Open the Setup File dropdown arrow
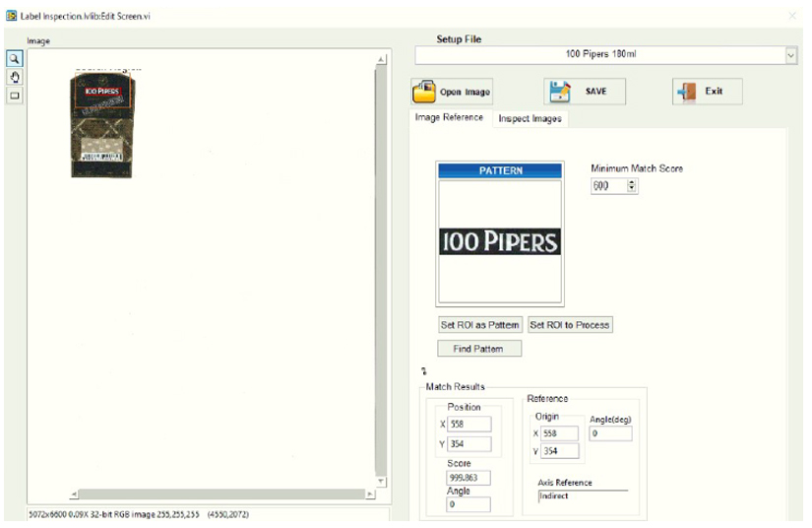Viewport: 812px width, 528px height. (791, 55)
